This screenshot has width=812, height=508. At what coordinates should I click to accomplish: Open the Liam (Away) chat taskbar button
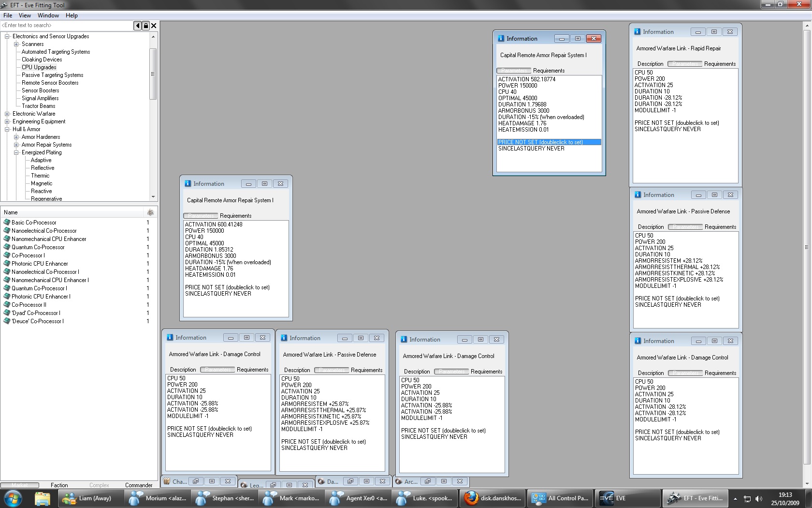click(x=91, y=498)
